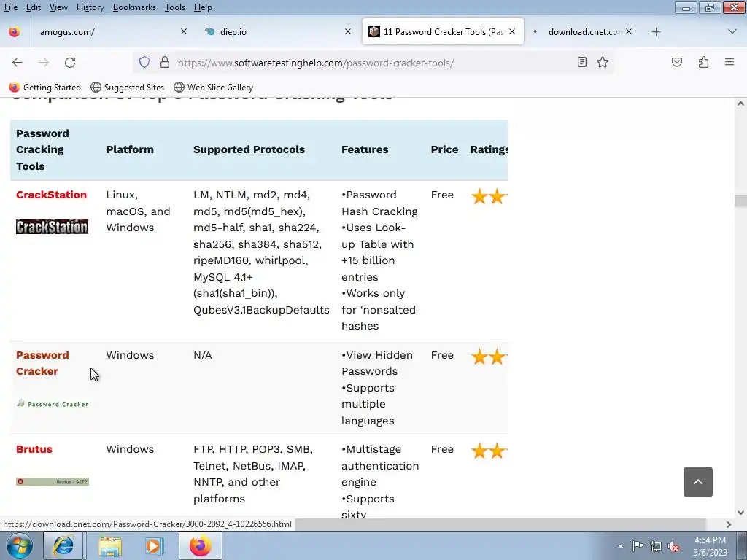Screen dimensions: 747x560
Task: Open the tracking protection shield icon
Action: tap(144, 63)
